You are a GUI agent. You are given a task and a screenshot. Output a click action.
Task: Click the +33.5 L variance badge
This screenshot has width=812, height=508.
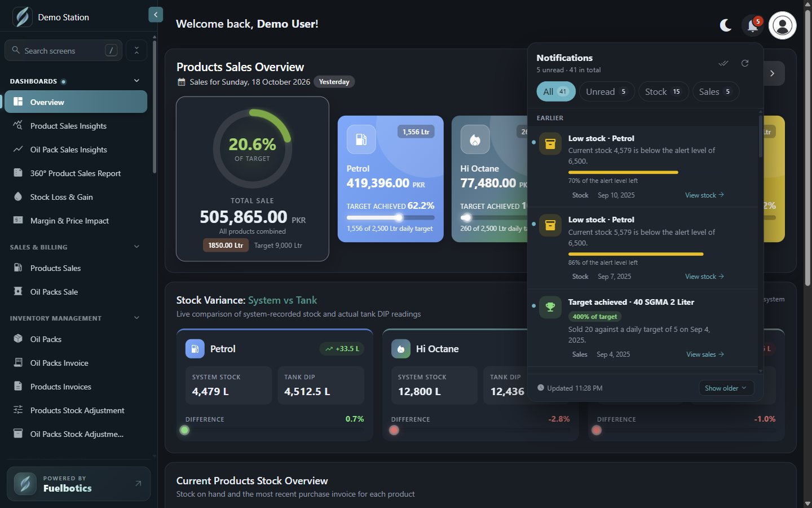click(x=342, y=349)
